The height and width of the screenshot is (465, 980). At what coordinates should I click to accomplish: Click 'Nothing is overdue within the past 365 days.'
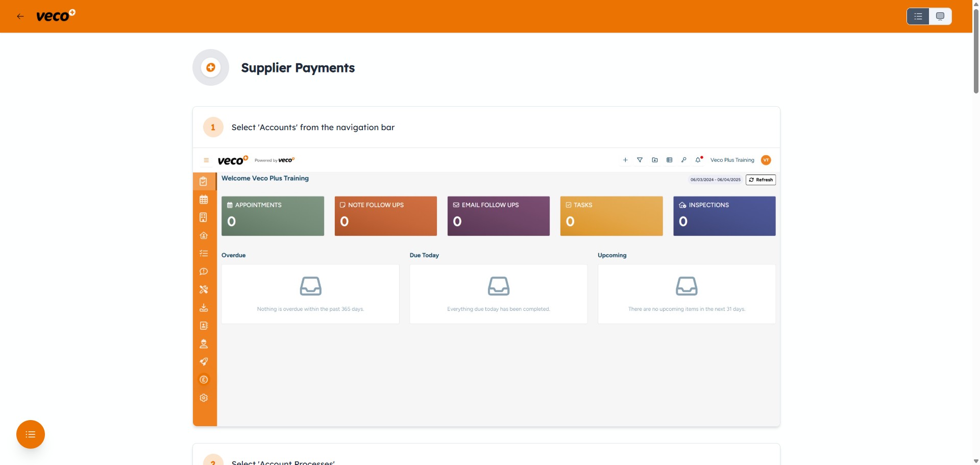310,309
